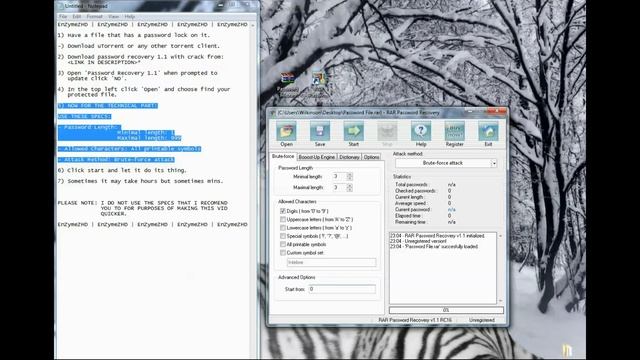This screenshot has width=640, height=360.
Task: Check the All printable symbols option
Action: coord(282,244)
